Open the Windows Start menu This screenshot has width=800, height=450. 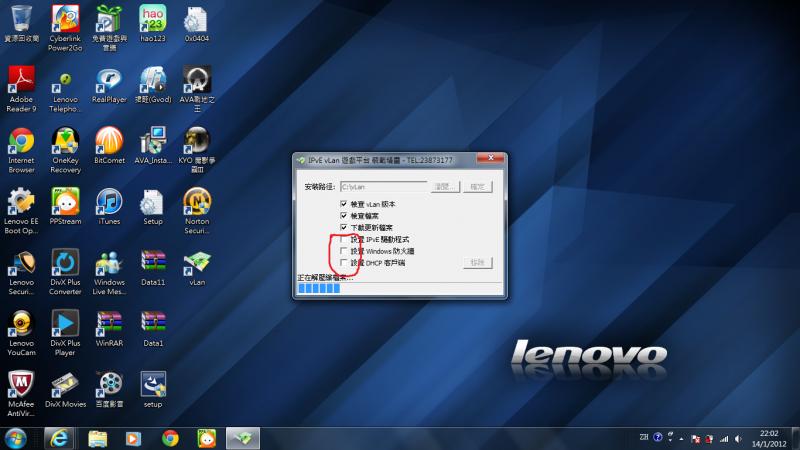click(x=15, y=439)
